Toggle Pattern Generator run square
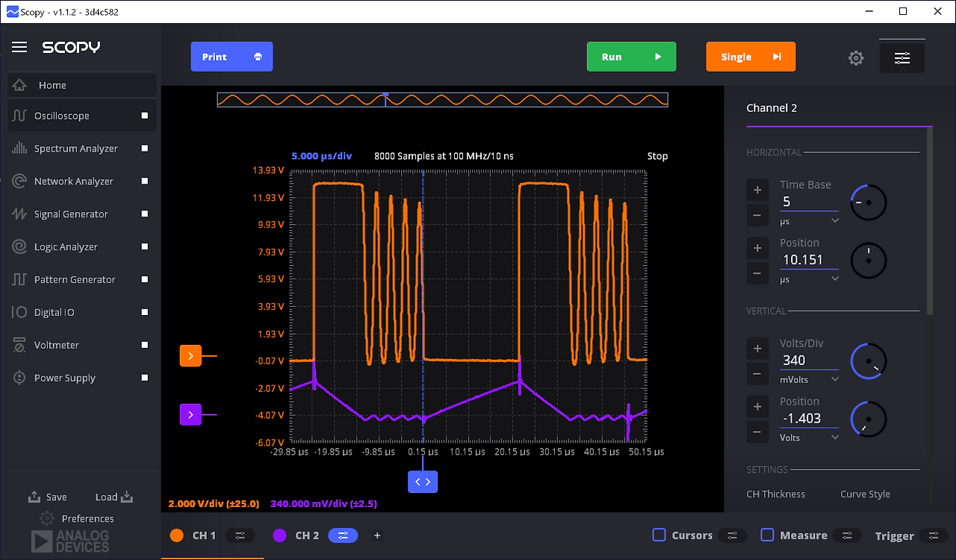 click(x=145, y=280)
